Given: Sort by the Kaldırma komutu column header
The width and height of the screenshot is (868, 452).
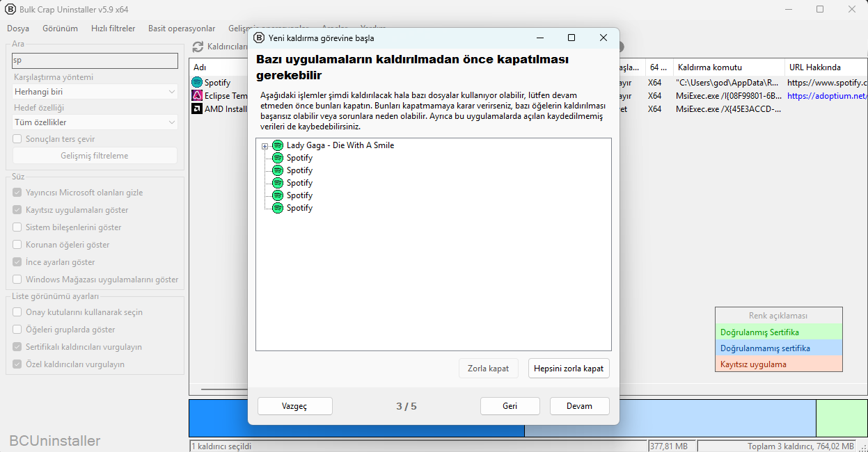Looking at the screenshot, I should click(728, 67).
